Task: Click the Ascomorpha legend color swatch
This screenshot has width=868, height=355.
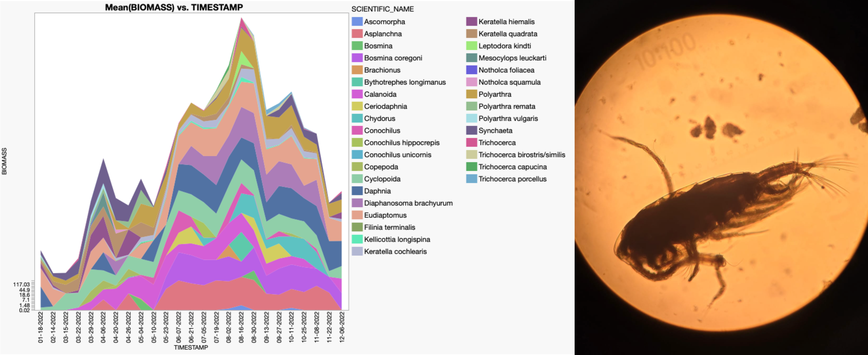Action: pos(357,22)
